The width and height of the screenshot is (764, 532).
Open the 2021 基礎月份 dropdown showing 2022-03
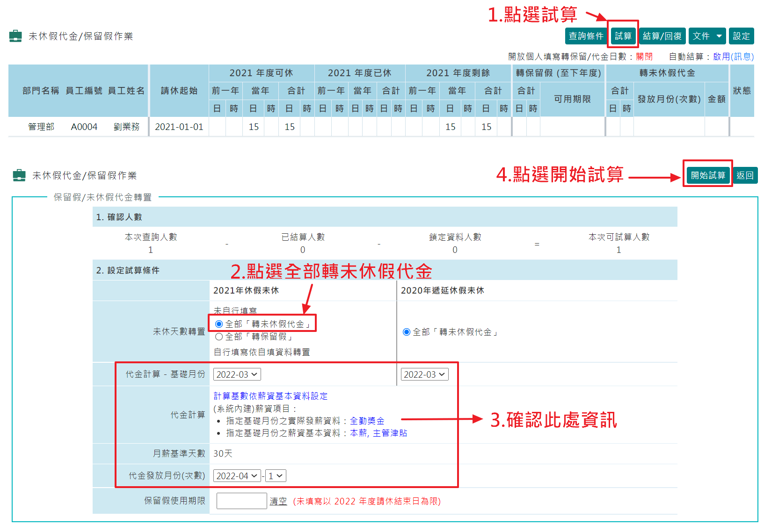pos(237,374)
